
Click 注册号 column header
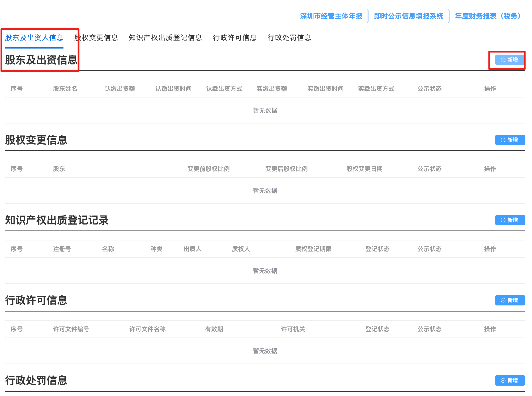click(x=62, y=249)
